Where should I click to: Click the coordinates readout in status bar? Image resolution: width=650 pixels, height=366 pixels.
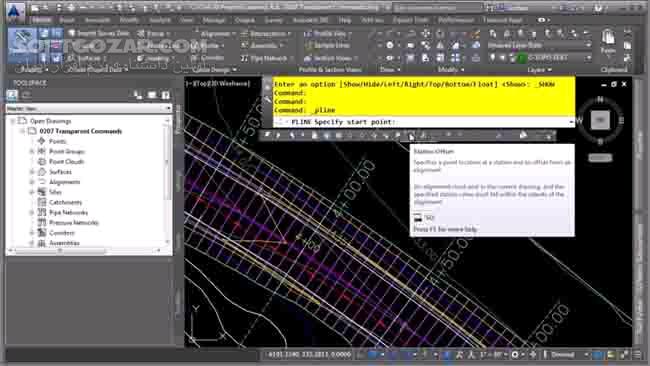(x=310, y=355)
